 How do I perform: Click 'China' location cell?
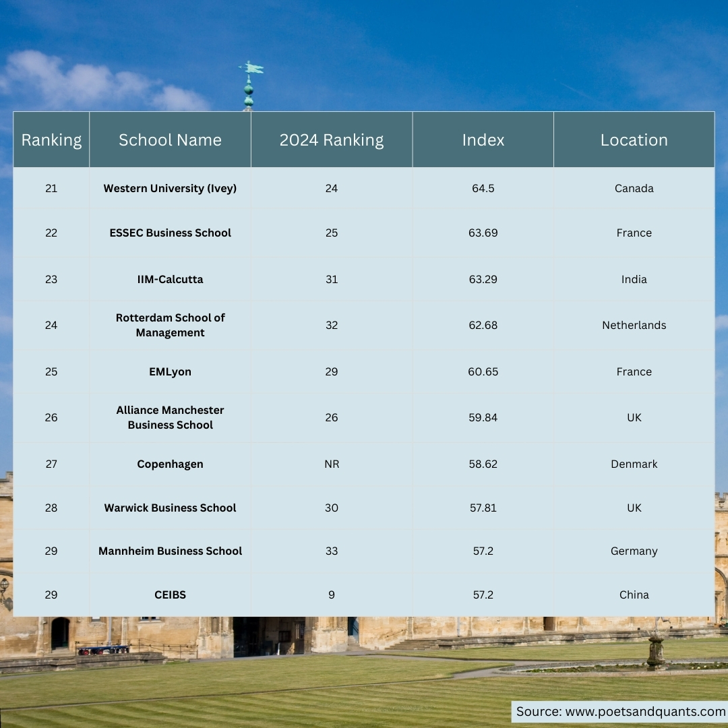(634, 595)
